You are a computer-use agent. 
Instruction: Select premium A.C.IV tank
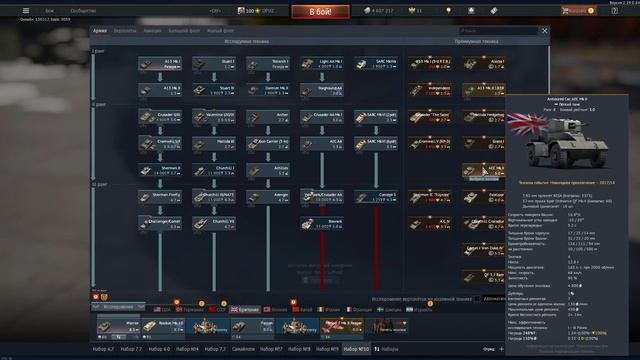(430, 224)
